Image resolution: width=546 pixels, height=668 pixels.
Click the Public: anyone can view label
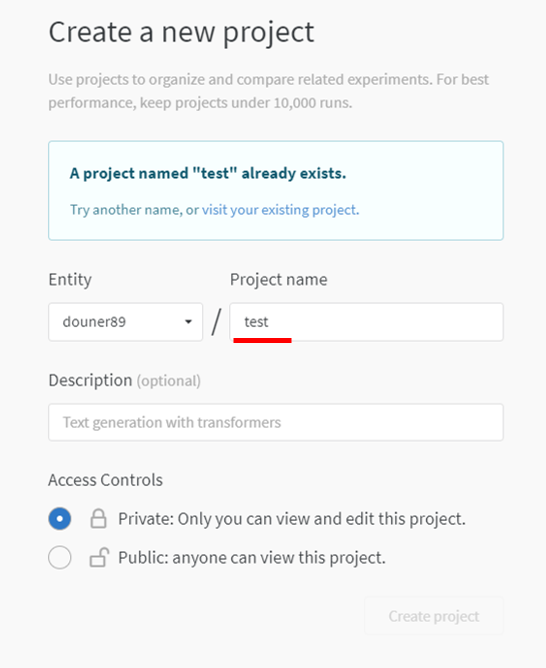252,558
